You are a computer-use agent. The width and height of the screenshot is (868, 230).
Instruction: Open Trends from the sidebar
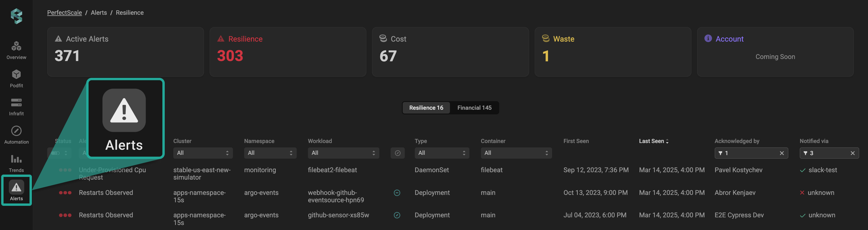pos(16,163)
